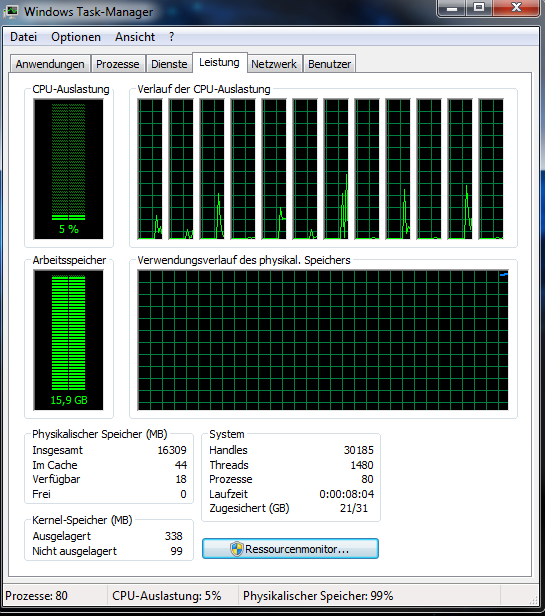
Task: Click the Threads value 1480
Action: click(x=362, y=465)
